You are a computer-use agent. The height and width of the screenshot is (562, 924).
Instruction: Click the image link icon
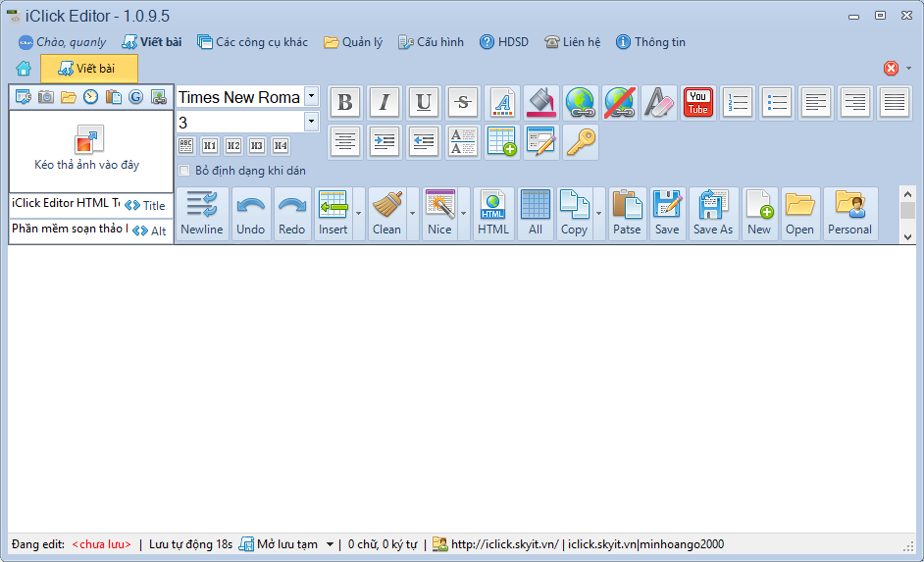159,97
